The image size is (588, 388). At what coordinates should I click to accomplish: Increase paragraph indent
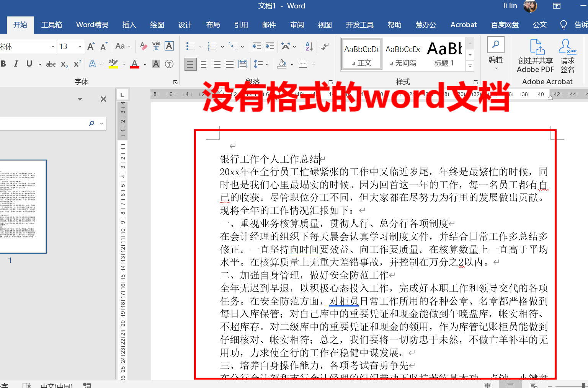(x=270, y=46)
